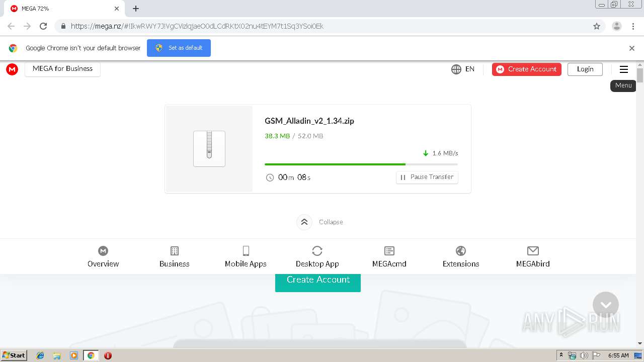Open the Windows Start menu
The image size is (644, 362).
click(14, 355)
